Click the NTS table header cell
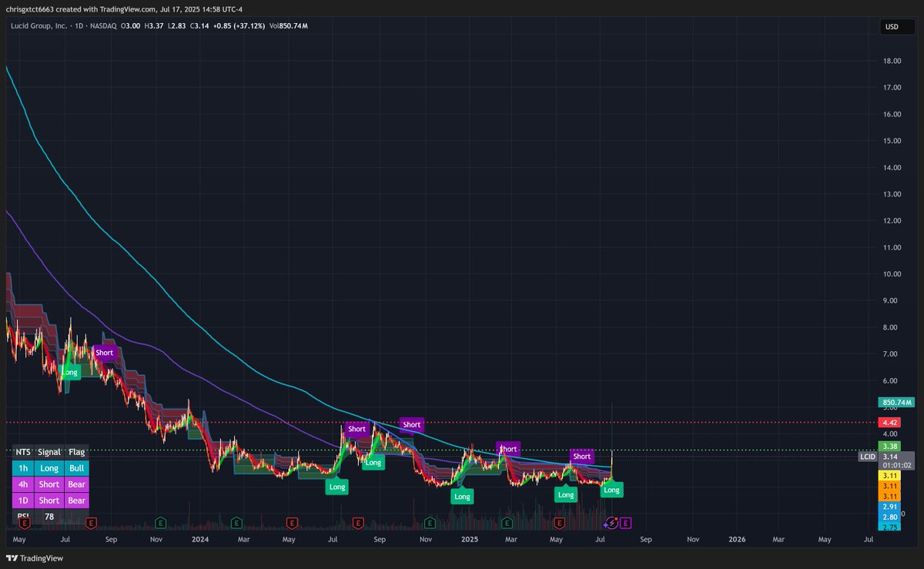 23,452
